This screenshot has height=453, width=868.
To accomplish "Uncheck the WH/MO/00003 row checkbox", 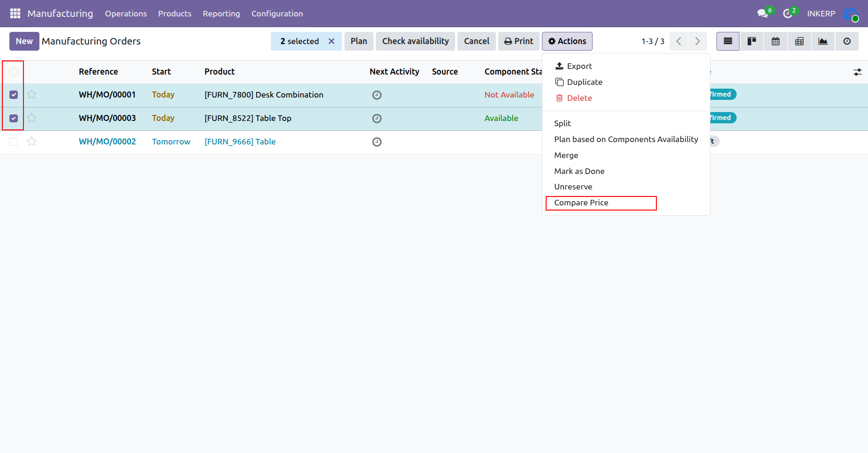I will [14, 118].
